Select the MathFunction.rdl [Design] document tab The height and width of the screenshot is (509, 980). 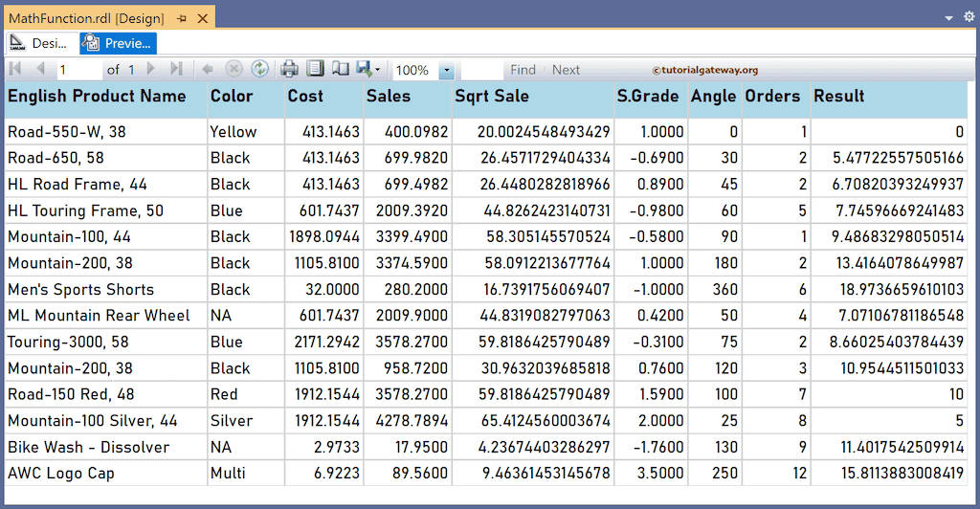(86, 18)
